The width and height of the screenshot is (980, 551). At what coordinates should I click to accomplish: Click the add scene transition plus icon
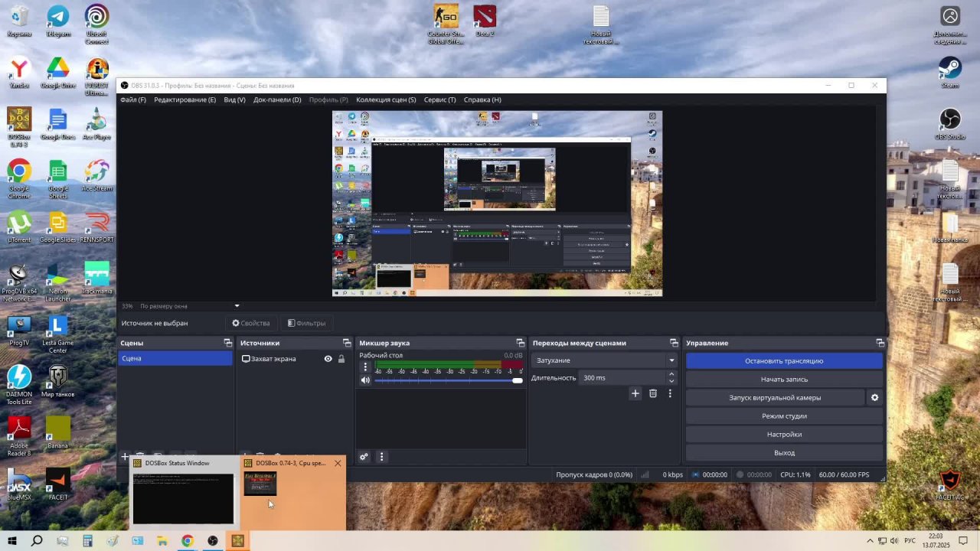(635, 393)
